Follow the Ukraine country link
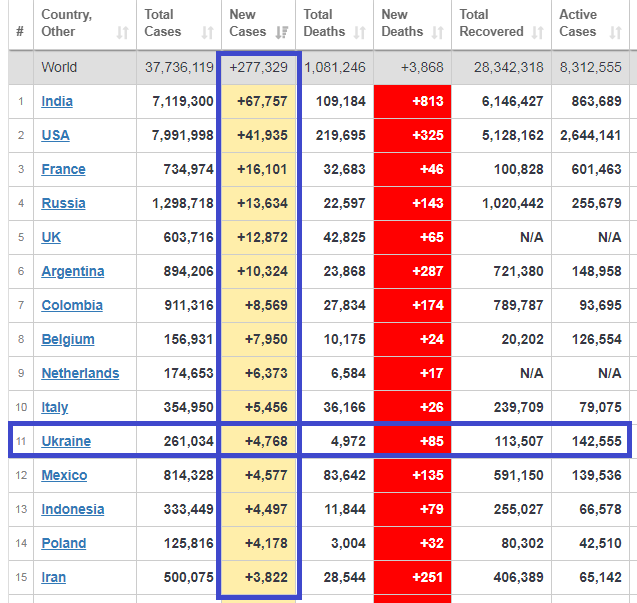 (66, 441)
